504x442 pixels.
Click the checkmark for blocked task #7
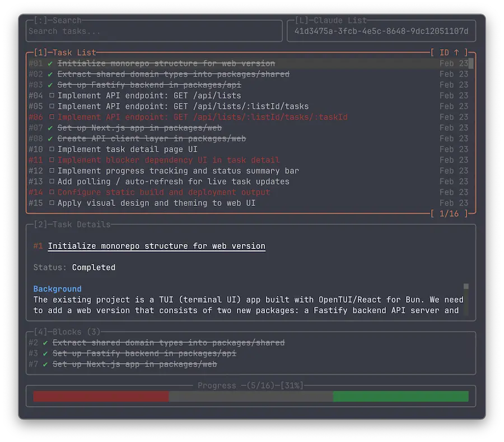tap(45, 364)
